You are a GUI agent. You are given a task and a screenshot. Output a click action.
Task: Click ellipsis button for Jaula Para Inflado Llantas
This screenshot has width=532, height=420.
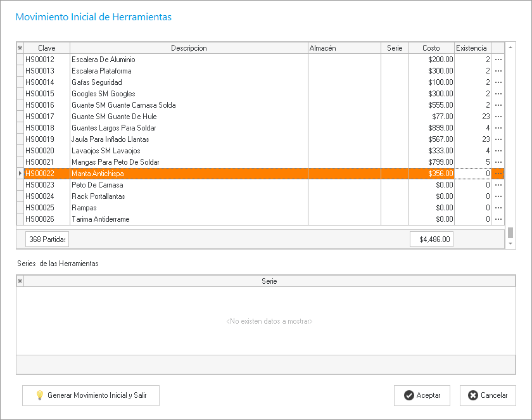click(x=498, y=139)
